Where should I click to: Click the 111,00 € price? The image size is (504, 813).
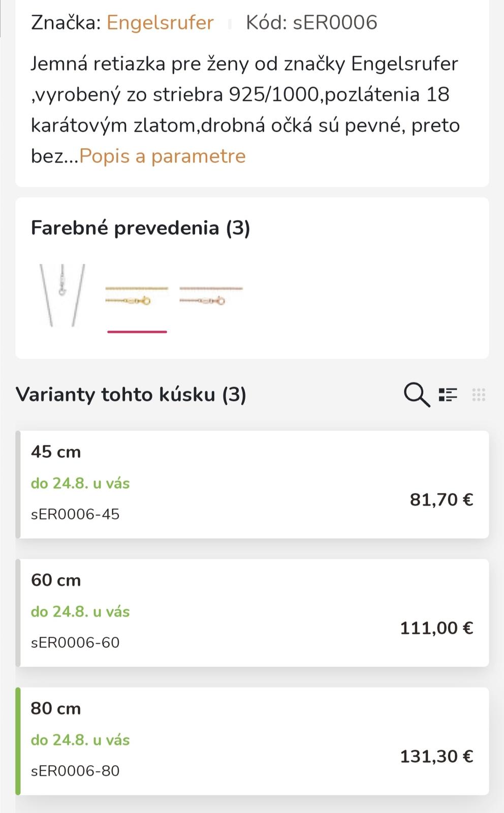click(x=436, y=629)
